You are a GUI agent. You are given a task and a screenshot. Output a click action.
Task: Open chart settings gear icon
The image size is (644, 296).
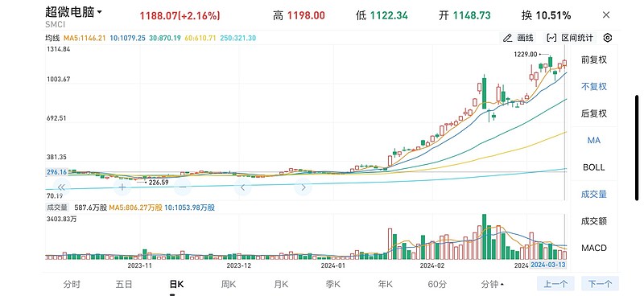click(x=608, y=38)
